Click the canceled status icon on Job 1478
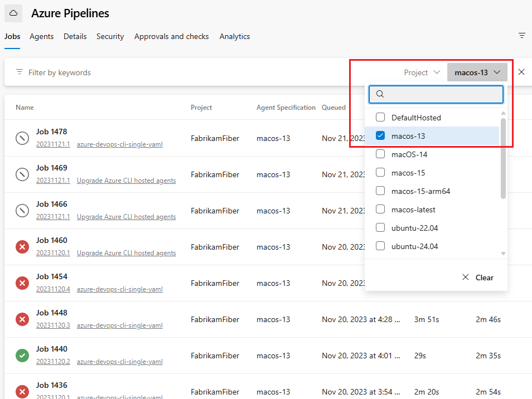 click(22, 138)
